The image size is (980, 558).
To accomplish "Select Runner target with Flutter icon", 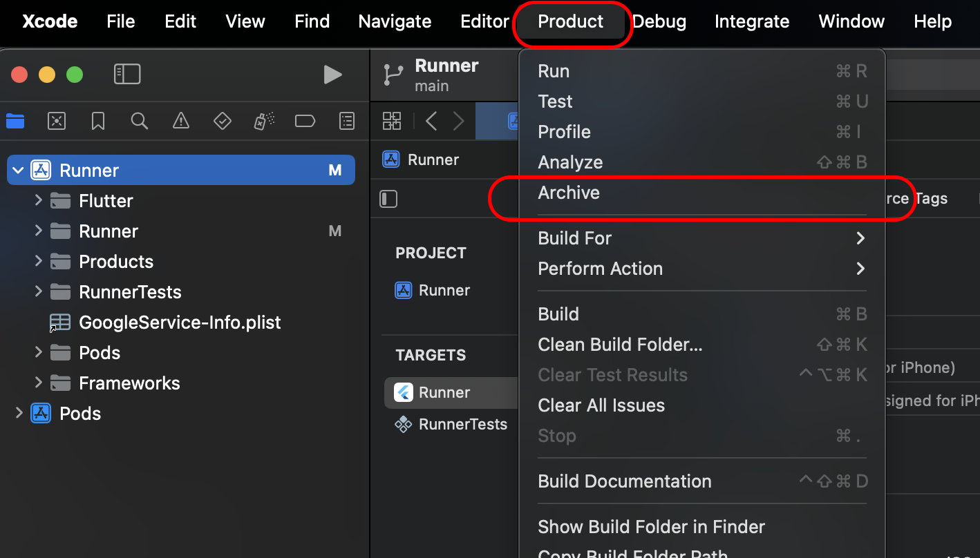I will pos(451,392).
